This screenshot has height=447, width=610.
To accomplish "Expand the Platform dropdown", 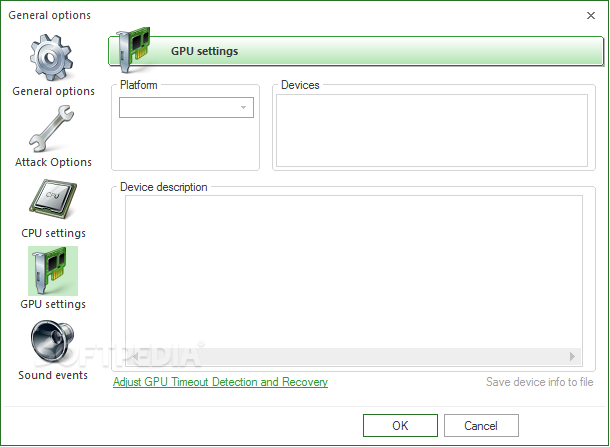I will point(186,107).
